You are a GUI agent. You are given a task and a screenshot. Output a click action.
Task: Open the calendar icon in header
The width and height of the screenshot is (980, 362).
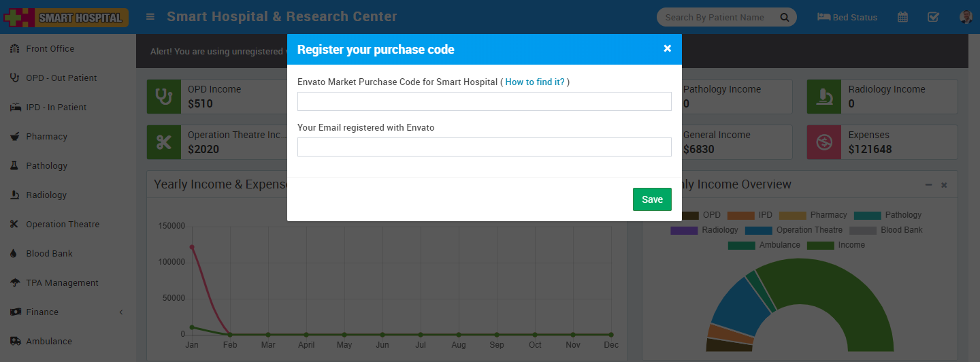pyautogui.click(x=902, y=17)
